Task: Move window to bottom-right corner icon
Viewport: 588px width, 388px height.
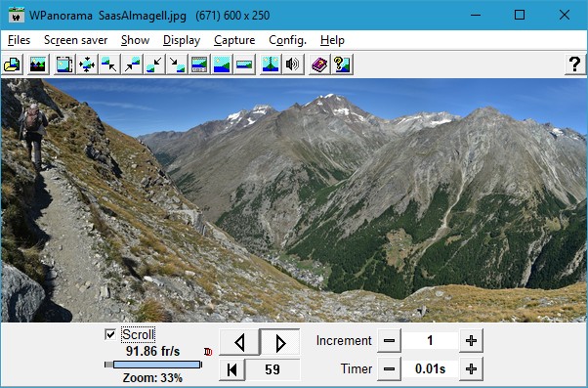Action: pos(177,65)
